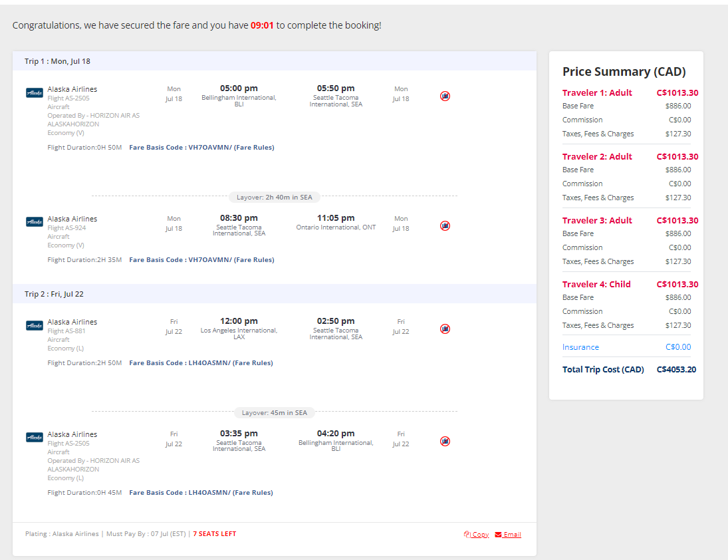Click Alaska Airlines logo for flight AS-924
Viewport: 728px width, 560px height.
35,221
